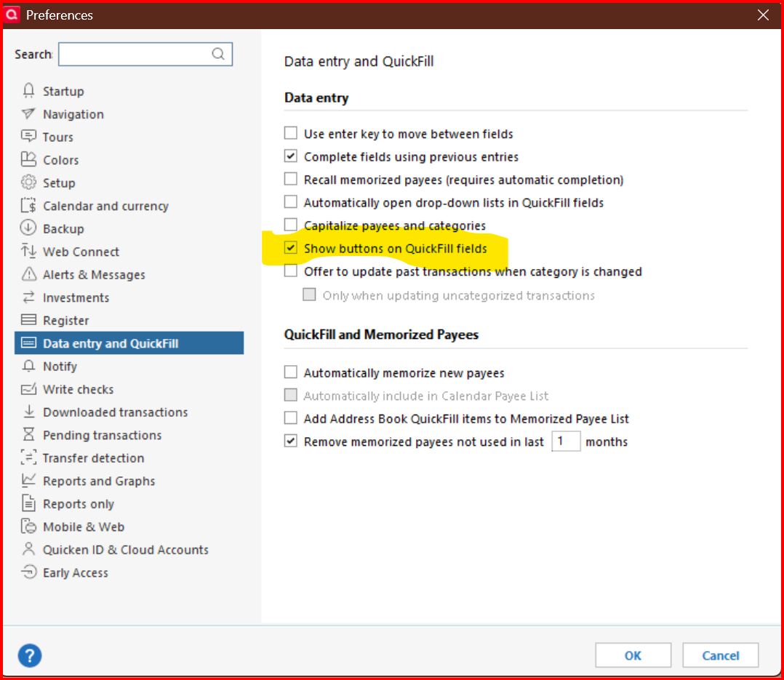Click the Backup download-circle icon
Screen dimensions: 784x680
point(28,228)
